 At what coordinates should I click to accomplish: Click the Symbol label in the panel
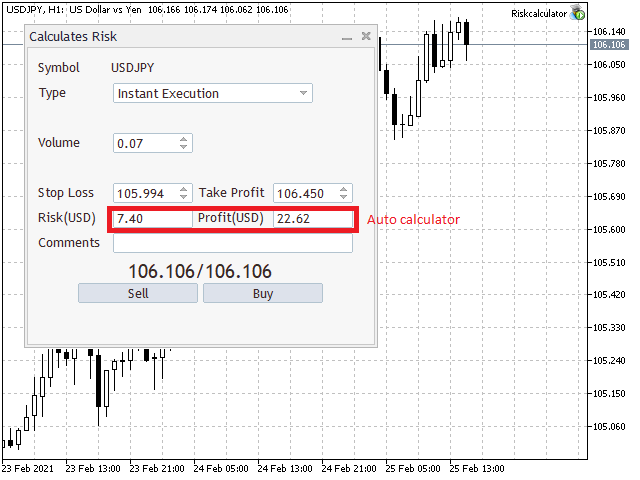point(59,68)
